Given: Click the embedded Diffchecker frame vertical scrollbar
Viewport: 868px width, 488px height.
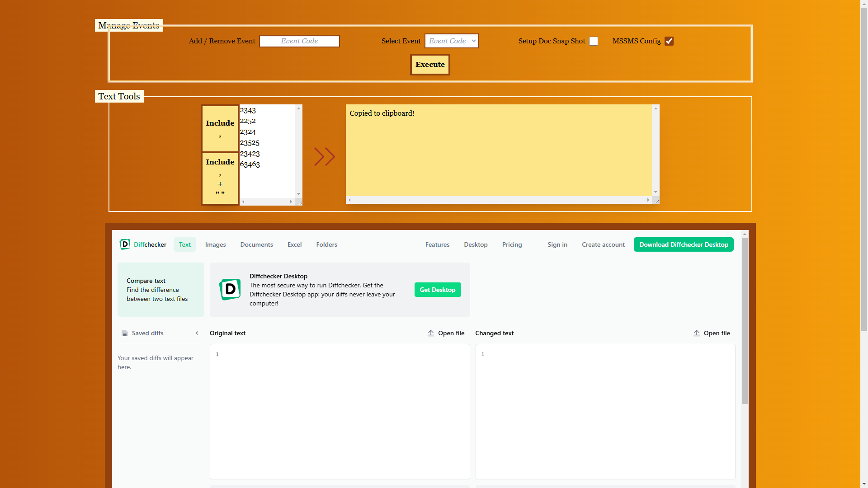Looking at the screenshot, I should (745, 321).
